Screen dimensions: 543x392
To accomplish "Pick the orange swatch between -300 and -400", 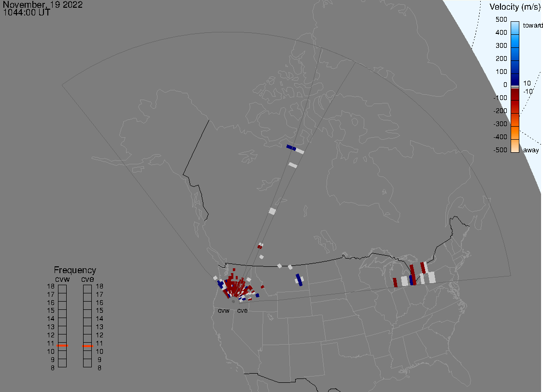I will pos(515,133).
